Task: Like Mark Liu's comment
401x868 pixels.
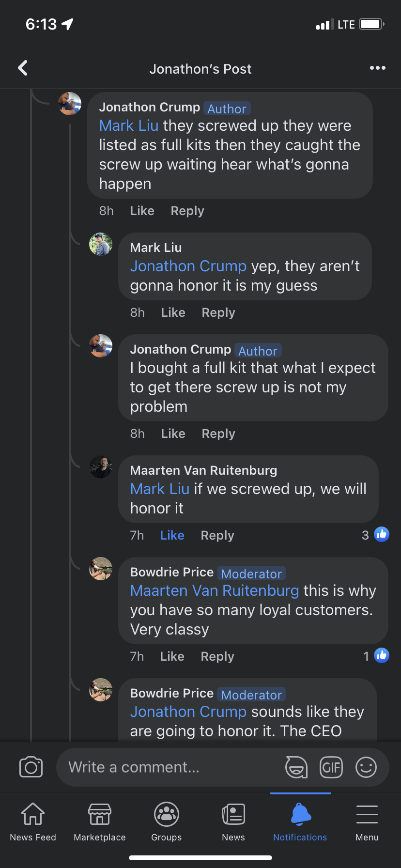Action: [x=173, y=312]
